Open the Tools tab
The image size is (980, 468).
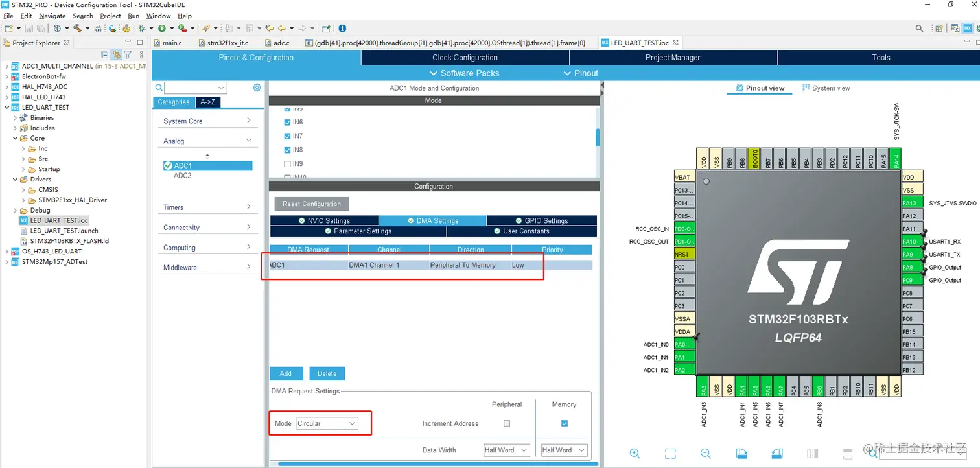tap(881, 58)
